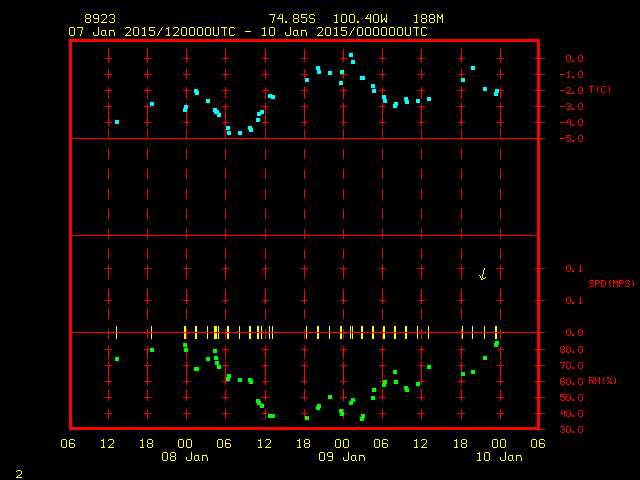Click the date range title text

(x=247, y=32)
